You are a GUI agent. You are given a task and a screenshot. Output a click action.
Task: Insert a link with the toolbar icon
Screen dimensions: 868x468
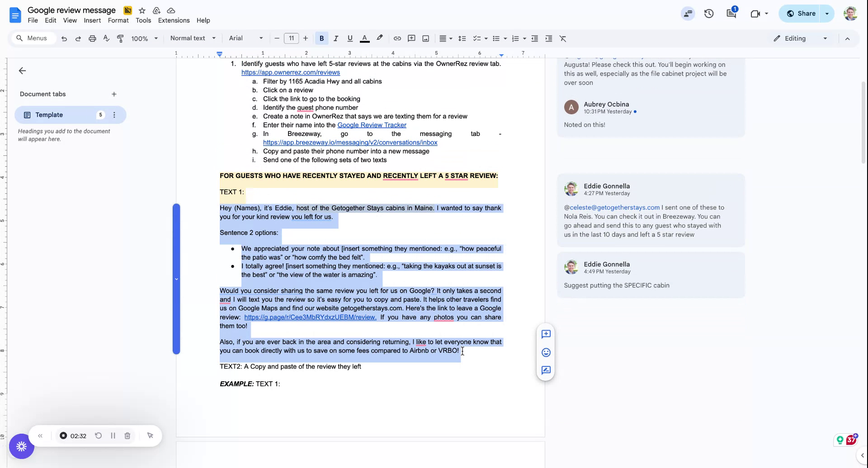397,38
